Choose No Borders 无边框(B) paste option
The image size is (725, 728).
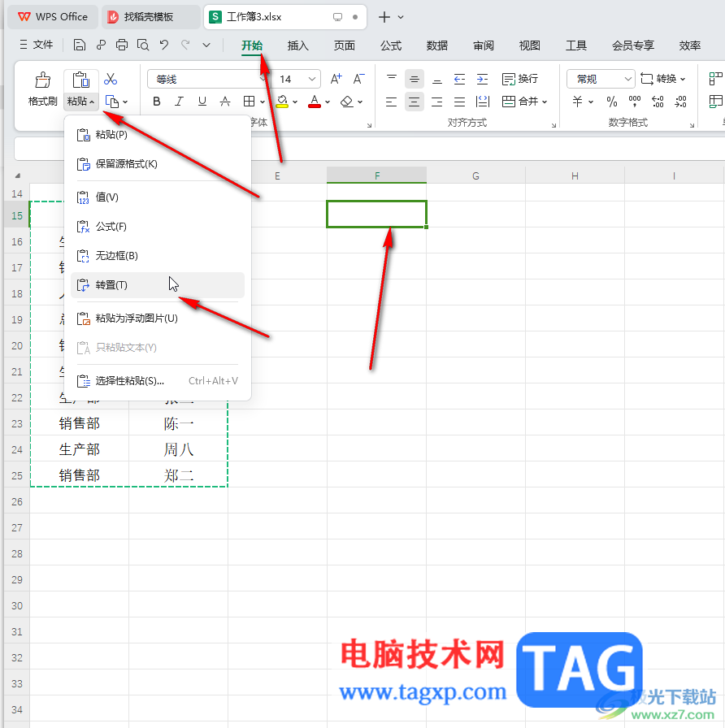coord(158,256)
